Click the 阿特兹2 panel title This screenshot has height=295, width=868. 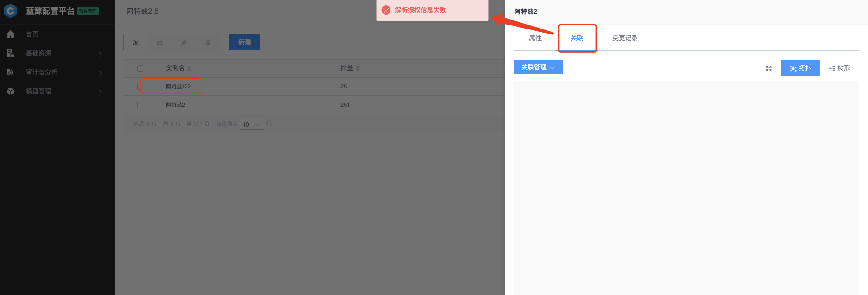pos(526,11)
